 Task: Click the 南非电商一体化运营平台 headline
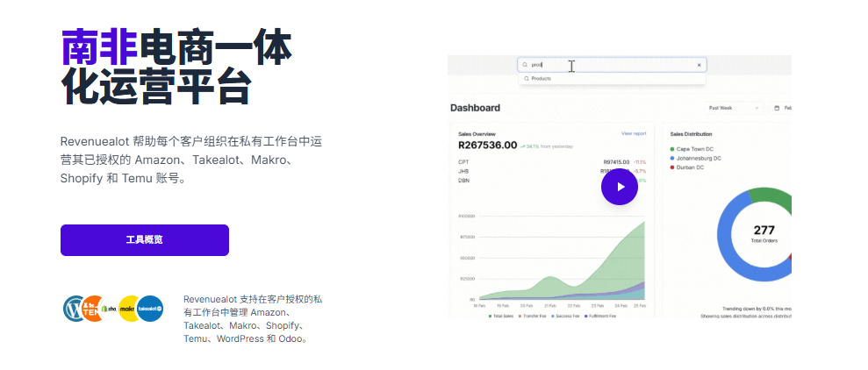[176, 68]
